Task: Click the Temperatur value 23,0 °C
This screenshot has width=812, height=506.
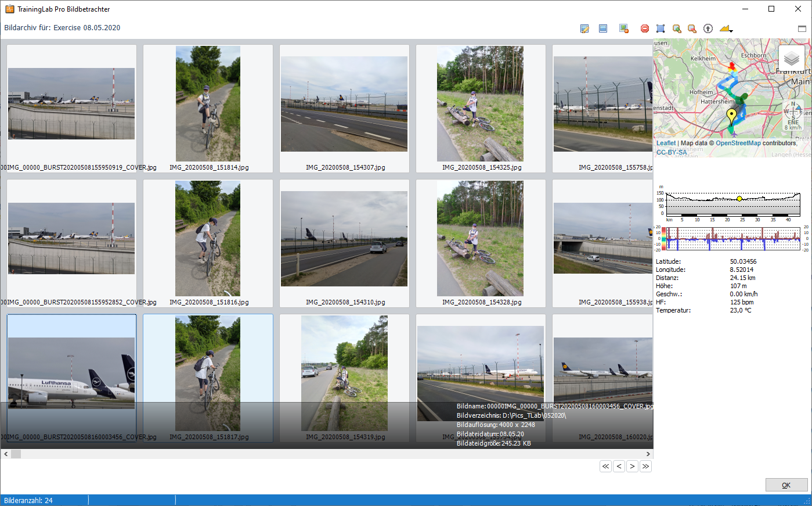Action: click(741, 310)
